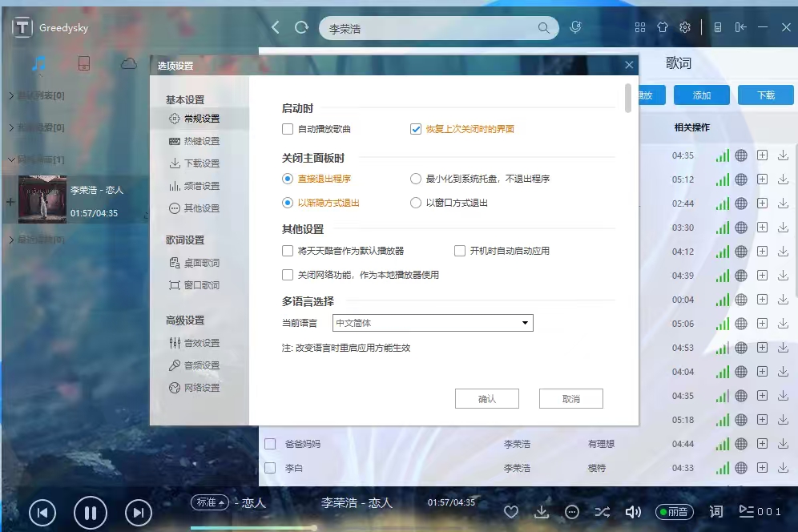Open the mobile device tab icon
798x532 pixels.
pyautogui.click(x=84, y=63)
